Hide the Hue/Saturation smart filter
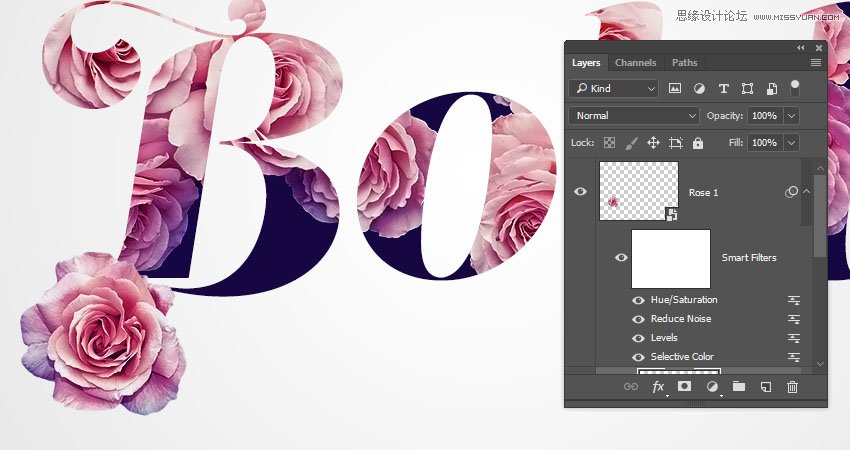 pos(638,300)
